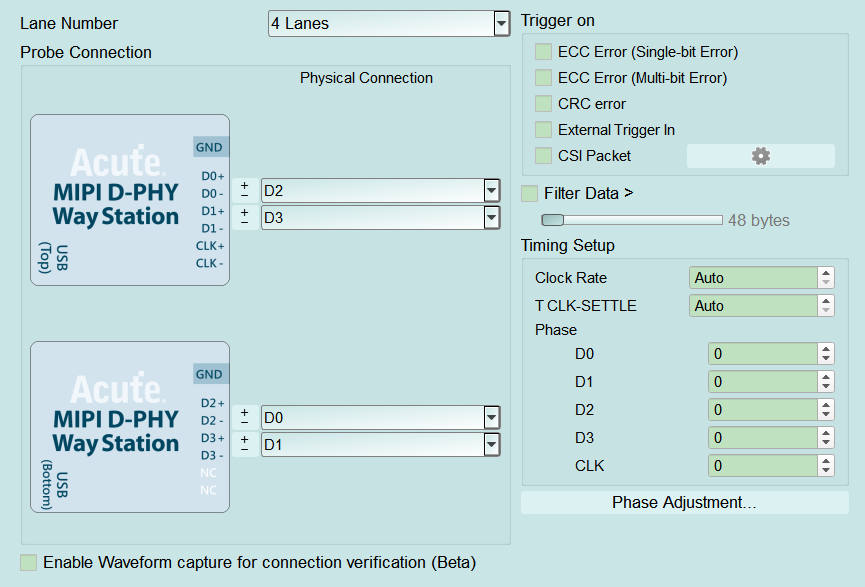Decrease the D1 phase value
The height and width of the screenshot is (587, 865).
pyautogui.click(x=826, y=387)
